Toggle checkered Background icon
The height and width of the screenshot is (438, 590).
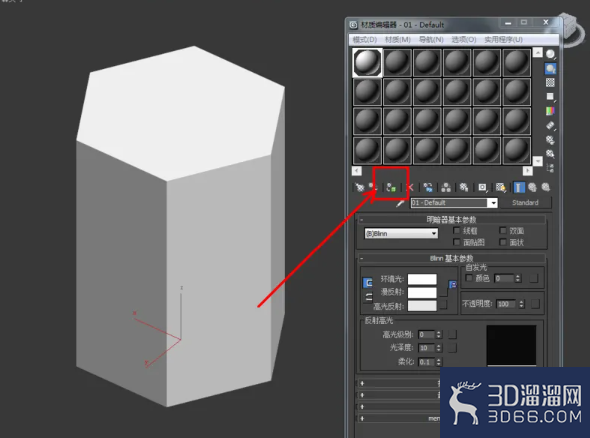click(x=550, y=82)
